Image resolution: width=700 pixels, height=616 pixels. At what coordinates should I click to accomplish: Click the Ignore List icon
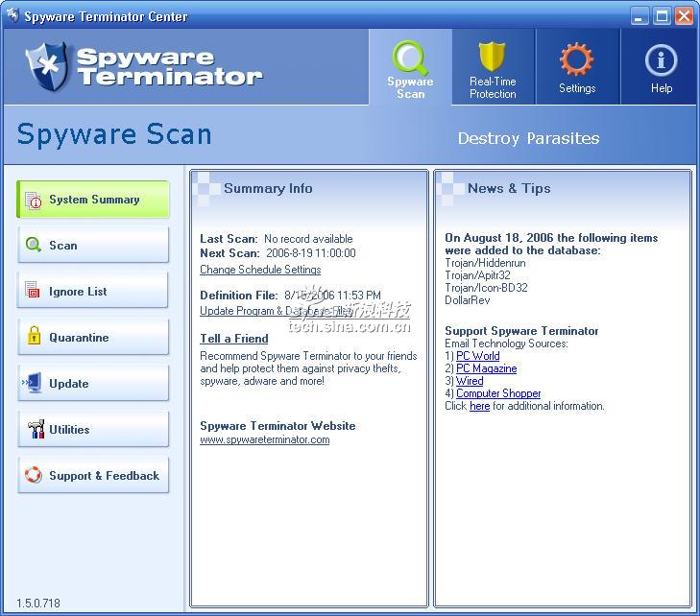click(x=32, y=290)
